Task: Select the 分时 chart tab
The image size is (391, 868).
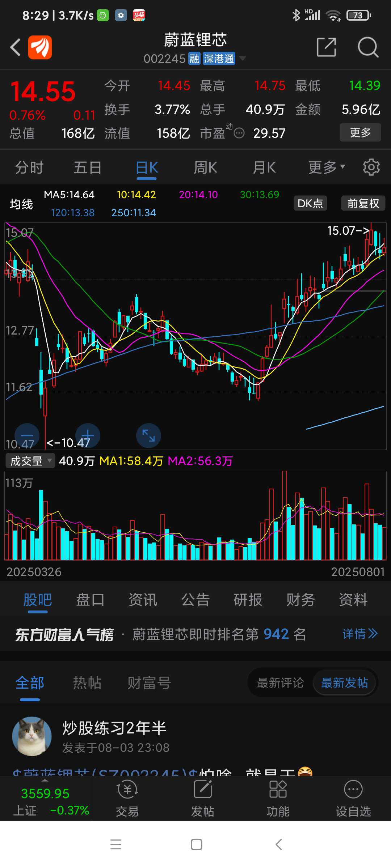Action: click(29, 167)
